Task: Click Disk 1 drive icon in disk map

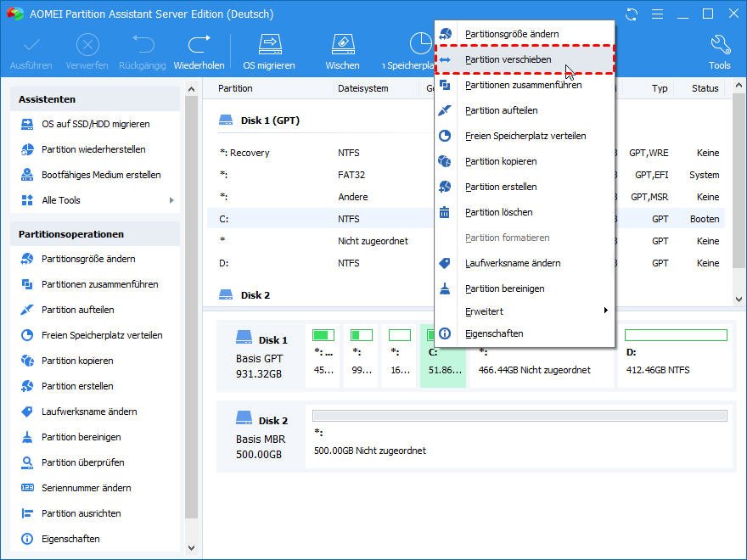Action: [x=244, y=338]
